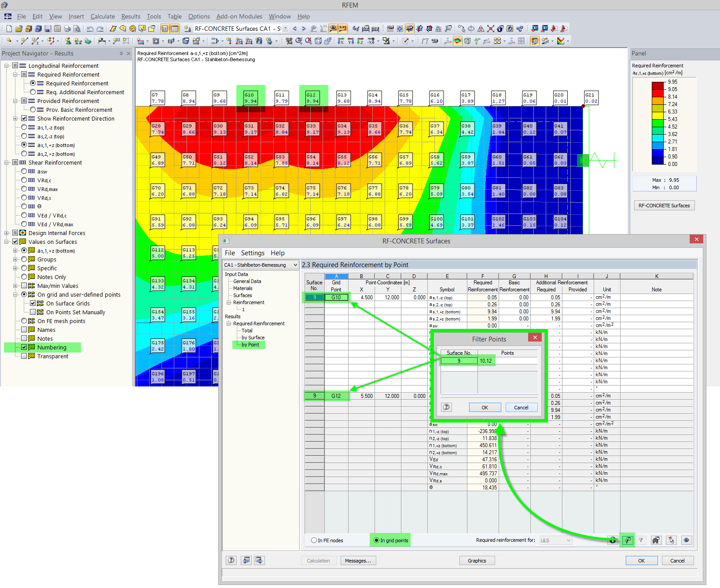Close the Filter Points dialog

pos(535,338)
